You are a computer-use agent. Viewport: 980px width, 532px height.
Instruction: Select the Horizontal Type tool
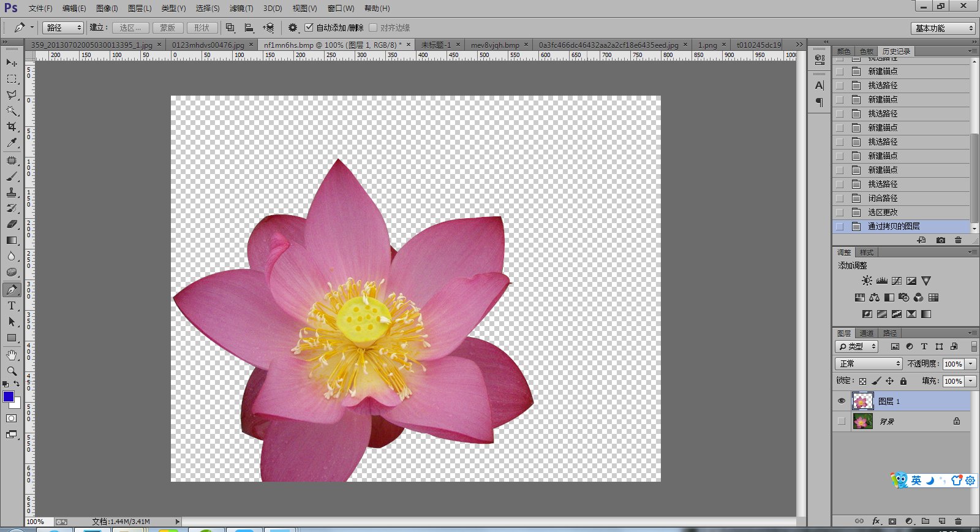click(12, 306)
